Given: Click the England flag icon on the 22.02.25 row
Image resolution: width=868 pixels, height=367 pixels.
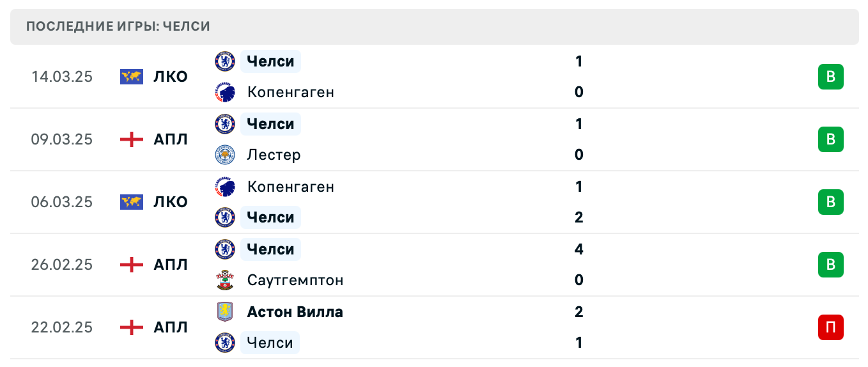Looking at the screenshot, I should pyautogui.click(x=132, y=327).
